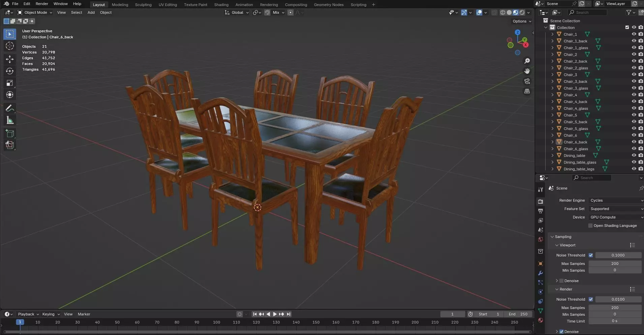Switch to the Shading workspace tab
Viewport: 644px width, 335px height.
pos(221,5)
